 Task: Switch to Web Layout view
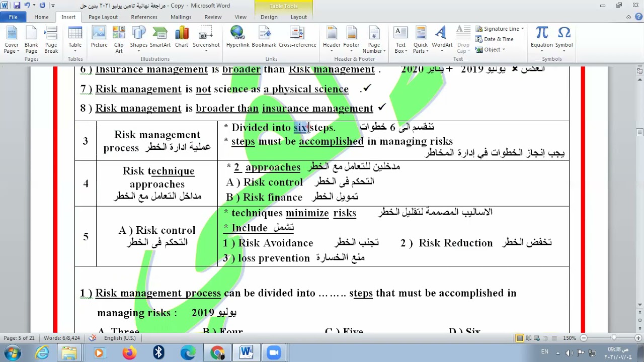[x=537, y=338]
